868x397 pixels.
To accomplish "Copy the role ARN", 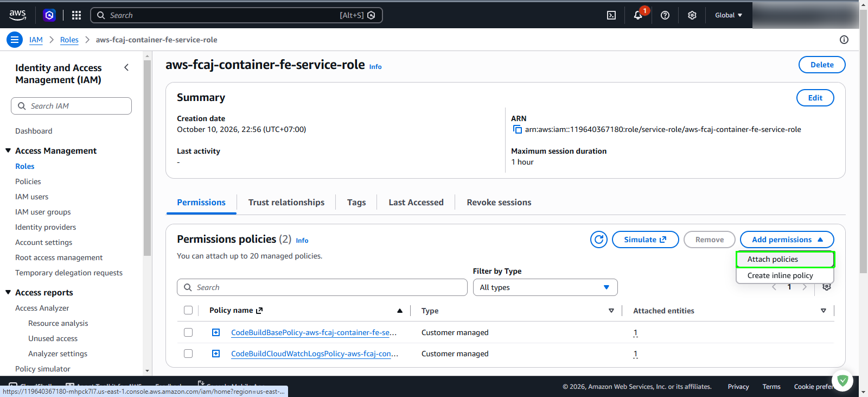I will pyautogui.click(x=518, y=129).
